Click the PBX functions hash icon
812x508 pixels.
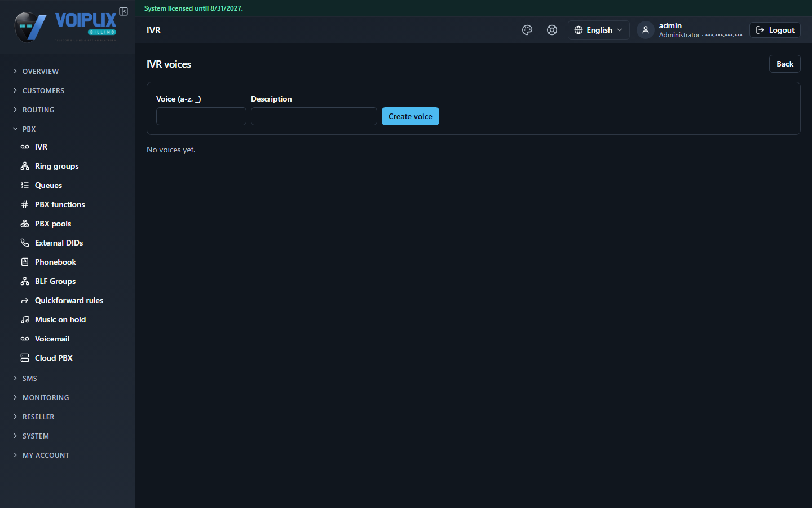(x=25, y=204)
